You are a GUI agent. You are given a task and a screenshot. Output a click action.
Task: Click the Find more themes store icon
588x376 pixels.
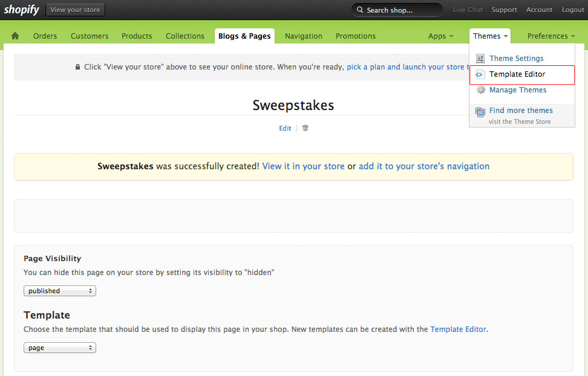pos(480,112)
